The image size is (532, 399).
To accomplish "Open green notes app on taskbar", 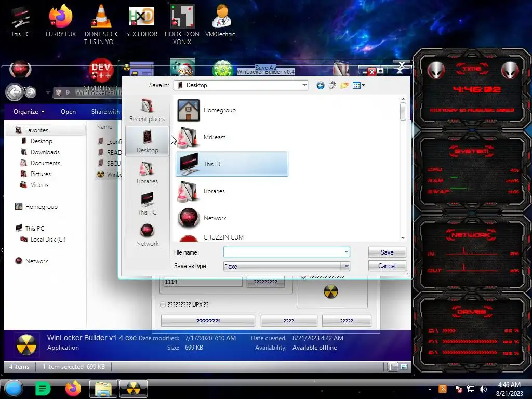I will point(43,389).
